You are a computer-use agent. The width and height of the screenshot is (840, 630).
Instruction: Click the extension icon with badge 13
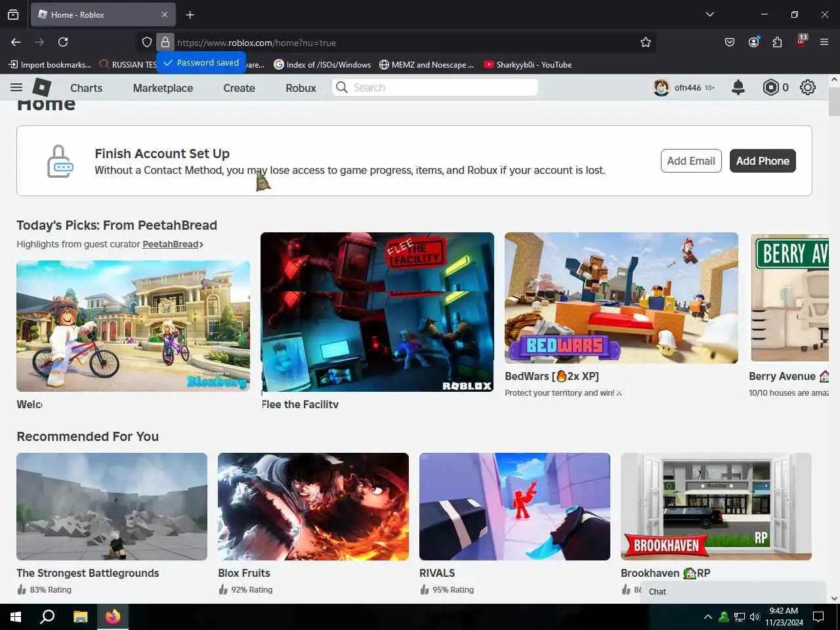tap(801, 41)
